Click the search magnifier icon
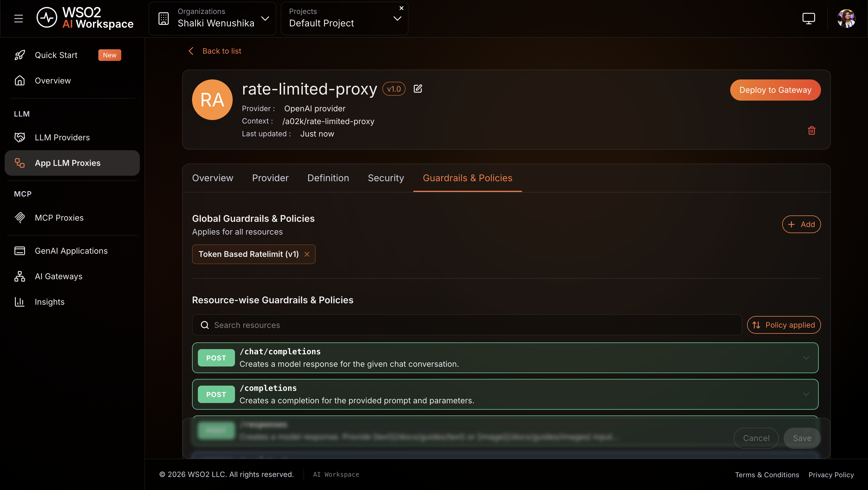 tap(205, 325)
